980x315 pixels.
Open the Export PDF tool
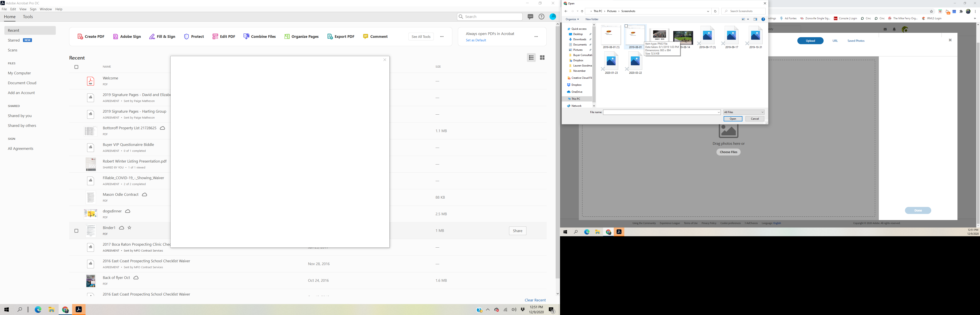pos(341,36)
